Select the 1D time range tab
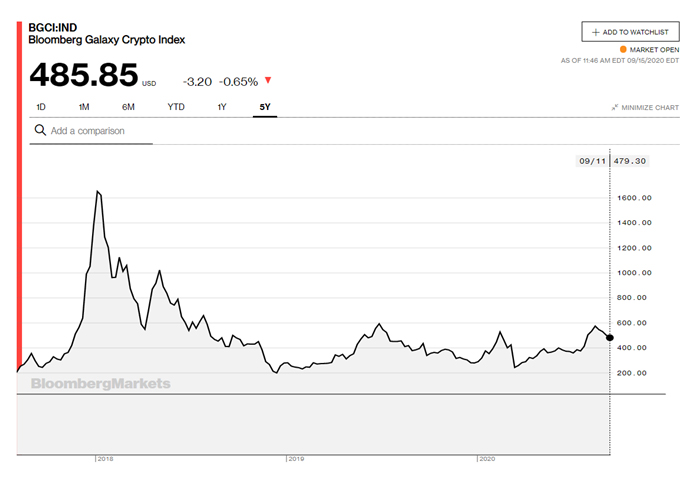The width and height of the screenshot is (695, 481). click(41, 107)
